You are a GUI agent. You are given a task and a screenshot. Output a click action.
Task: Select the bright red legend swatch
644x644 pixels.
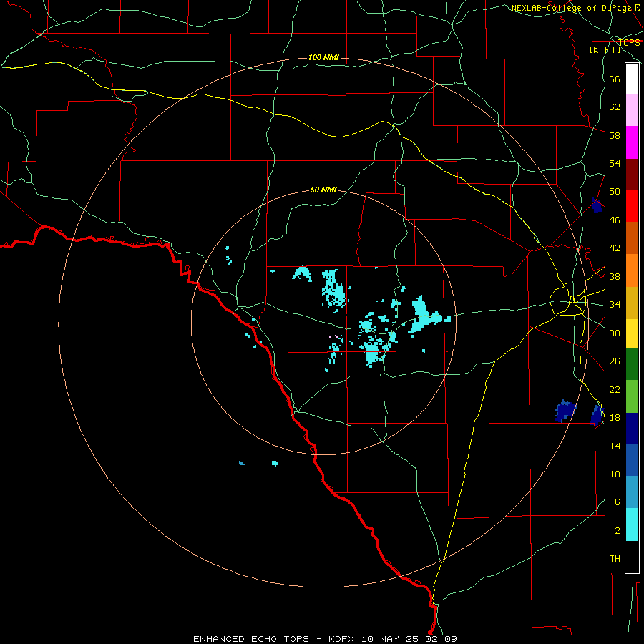coord(632,206)
